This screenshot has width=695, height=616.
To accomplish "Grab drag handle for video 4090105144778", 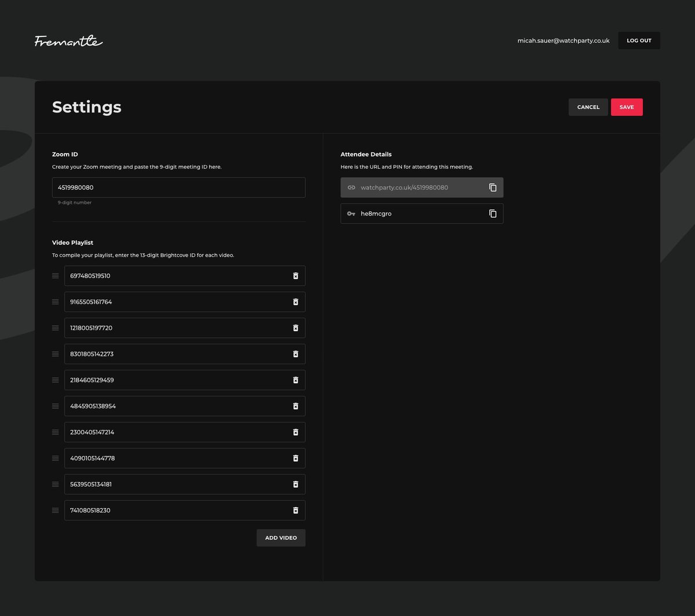I will click(56, 458).
